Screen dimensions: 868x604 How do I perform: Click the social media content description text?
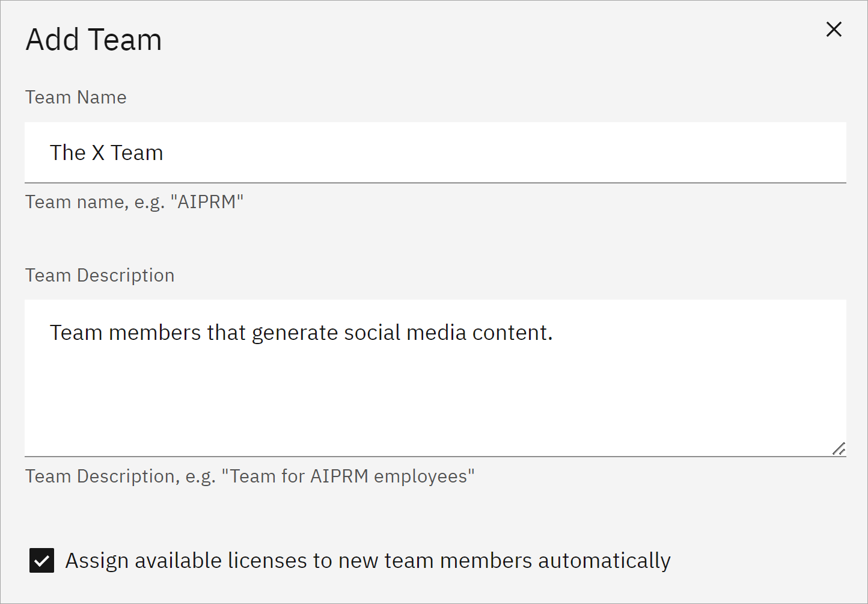pos(301,332)
